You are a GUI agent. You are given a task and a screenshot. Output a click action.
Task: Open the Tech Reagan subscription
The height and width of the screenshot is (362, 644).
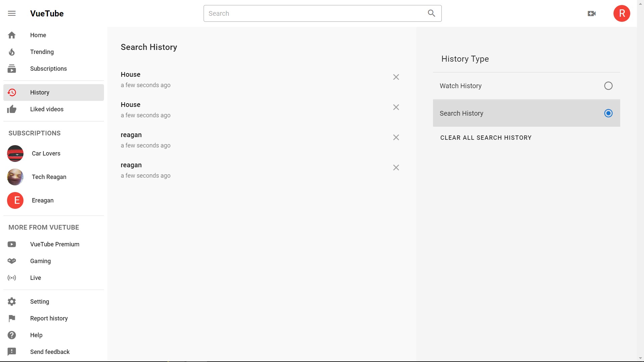coord(49,177)
